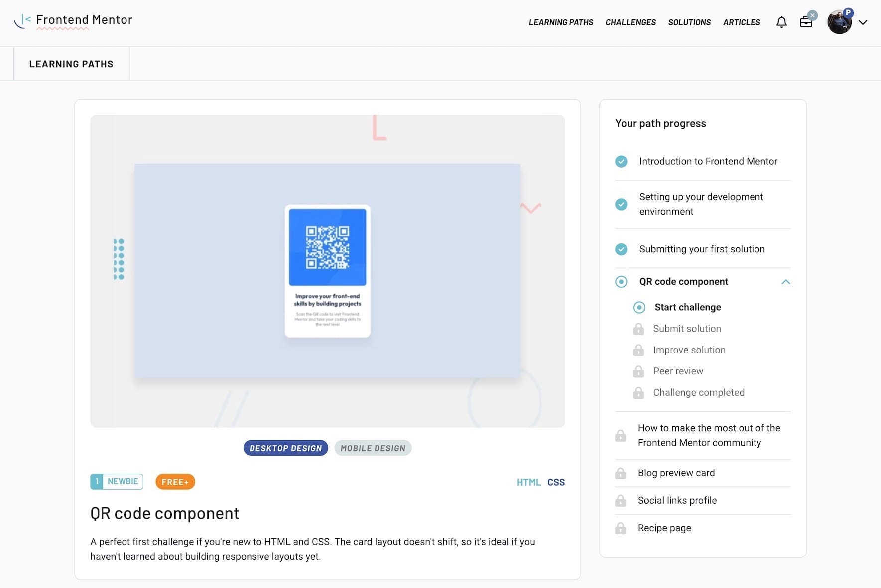Click the challenge description paragraph
This screenshot has width=881, height=588.
click(313, 549)
